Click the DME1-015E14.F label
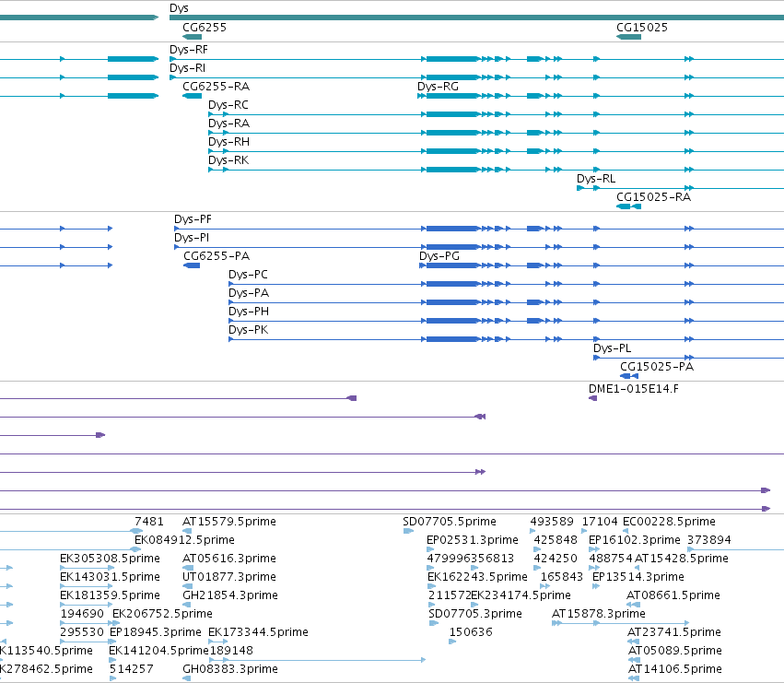784x683 pixels. (x=634, y=389)
